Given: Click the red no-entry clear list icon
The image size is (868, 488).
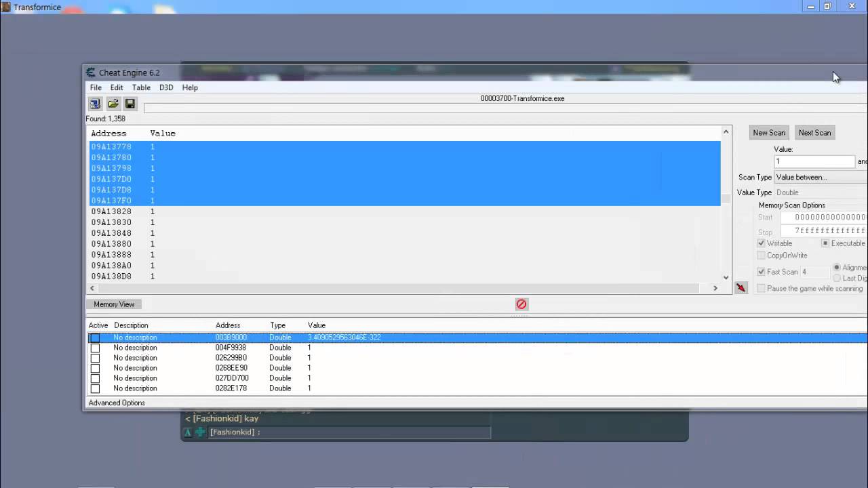Looking at the screenshot, I should click(521, 304).
